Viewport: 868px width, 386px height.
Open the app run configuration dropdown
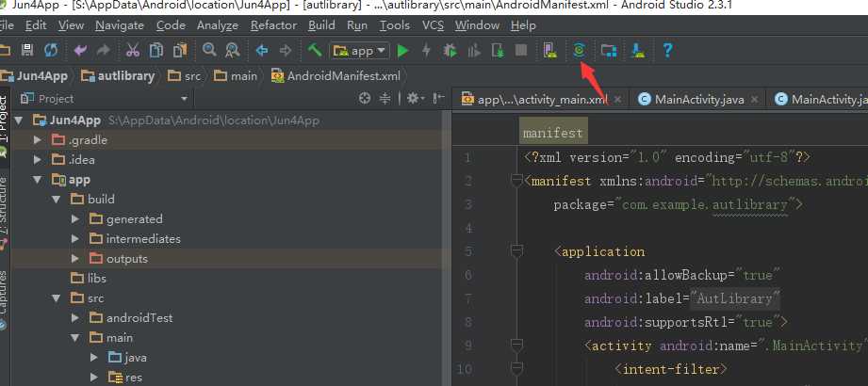pos(360,52)
